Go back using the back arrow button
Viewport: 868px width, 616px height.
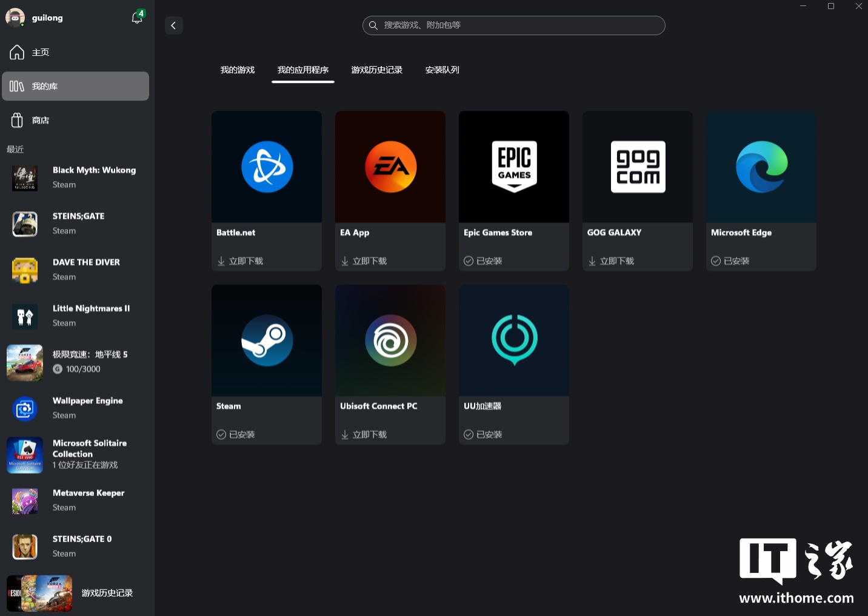pos(174,25)
